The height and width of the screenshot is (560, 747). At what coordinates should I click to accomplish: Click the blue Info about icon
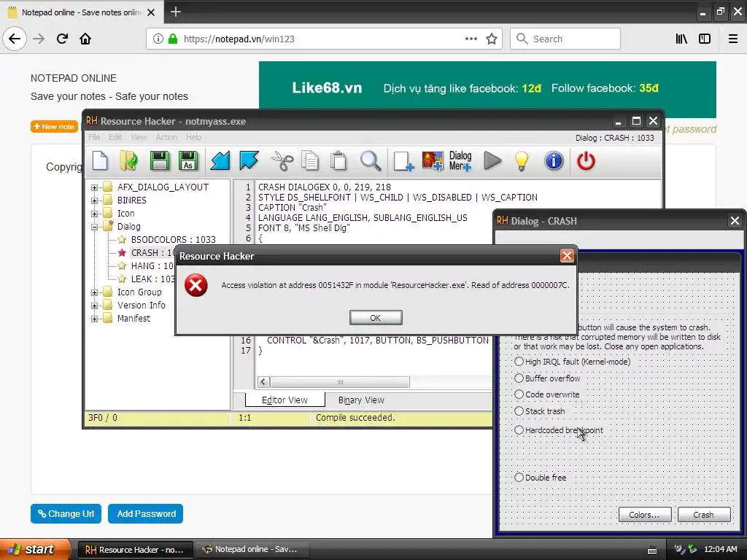coord(554,161)
